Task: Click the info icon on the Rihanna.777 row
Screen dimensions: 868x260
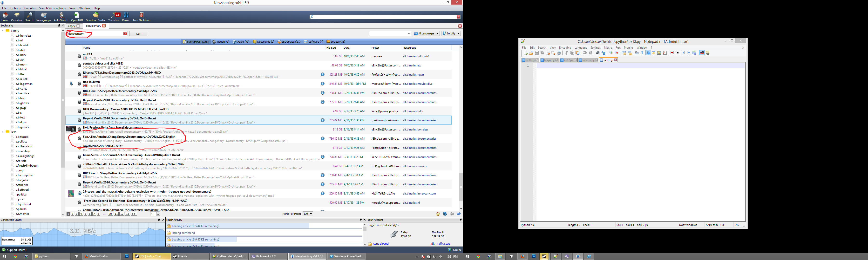Action: coord(322,75)
